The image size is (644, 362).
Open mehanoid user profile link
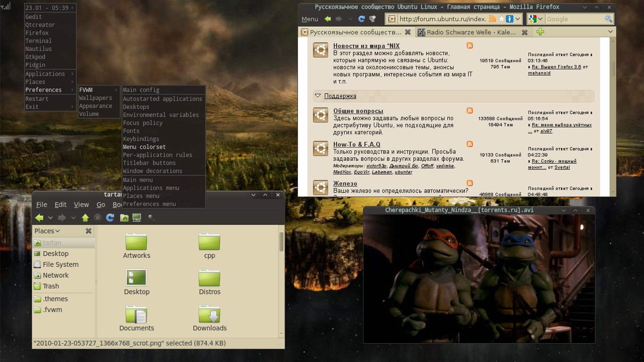click(x=539, y=73)
